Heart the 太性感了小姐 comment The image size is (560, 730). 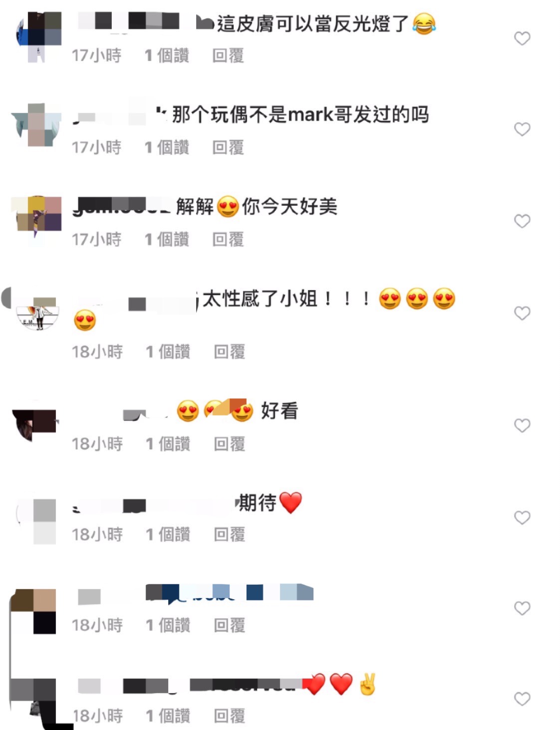tap(522, 313)
